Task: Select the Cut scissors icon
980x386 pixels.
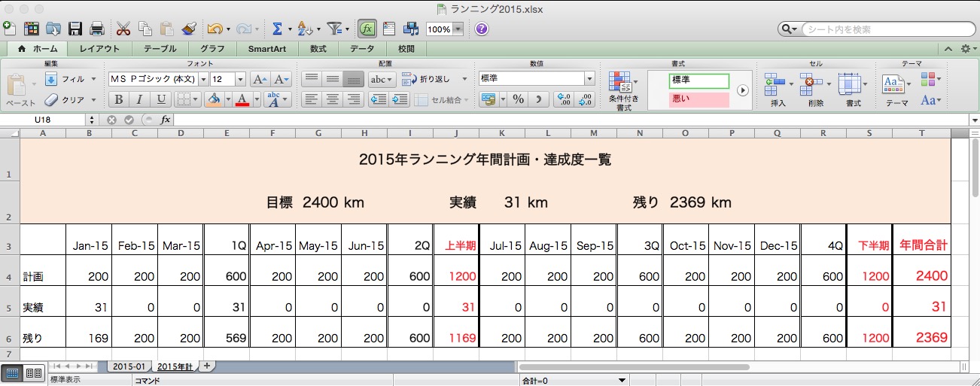Action: coord(123,29)
